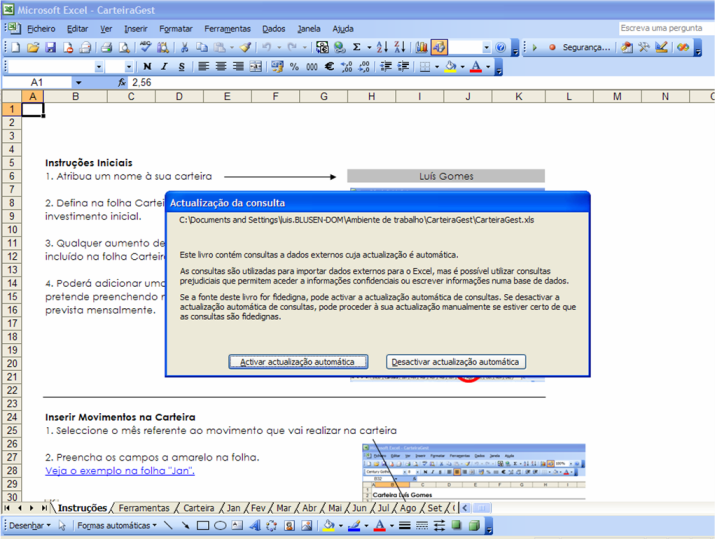Expand the Name Box dropdown arrow
Viewport: 715px width, 539px height.
[78, 83]
